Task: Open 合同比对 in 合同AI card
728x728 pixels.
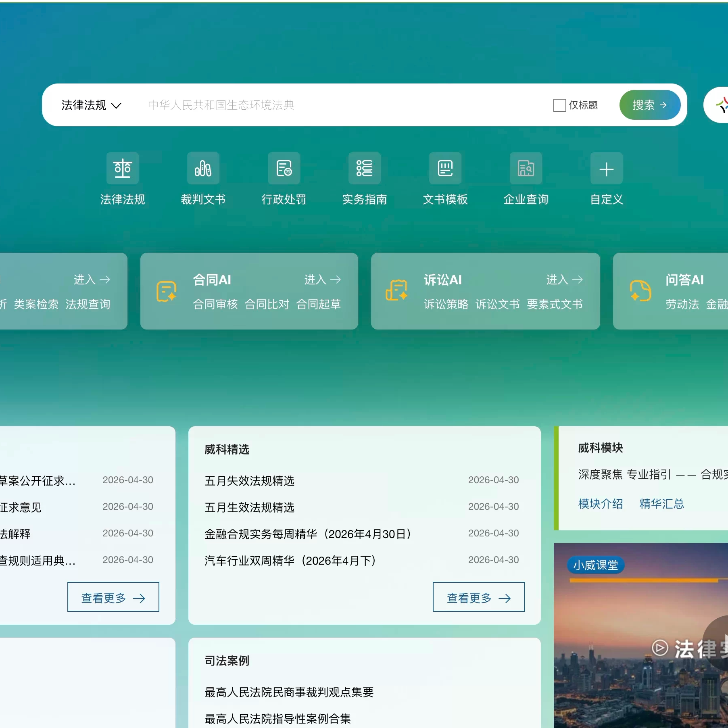Action: 267,304
